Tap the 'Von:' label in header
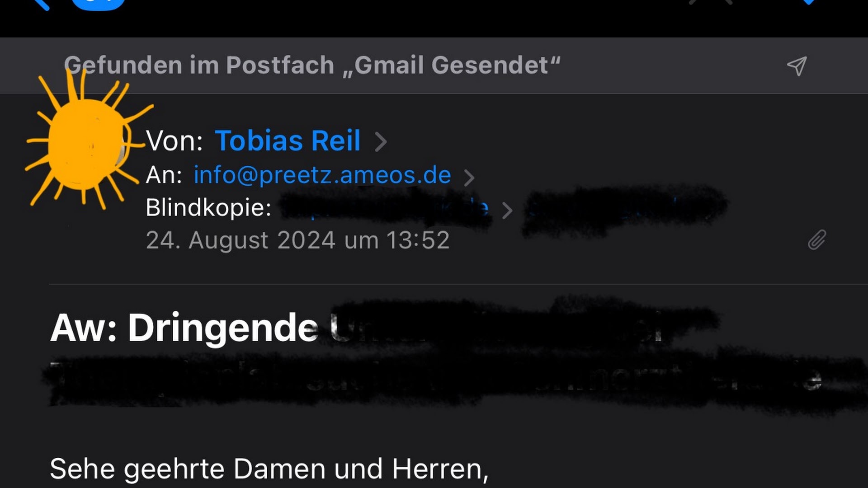868x488 pixels. tap(175, 141)
